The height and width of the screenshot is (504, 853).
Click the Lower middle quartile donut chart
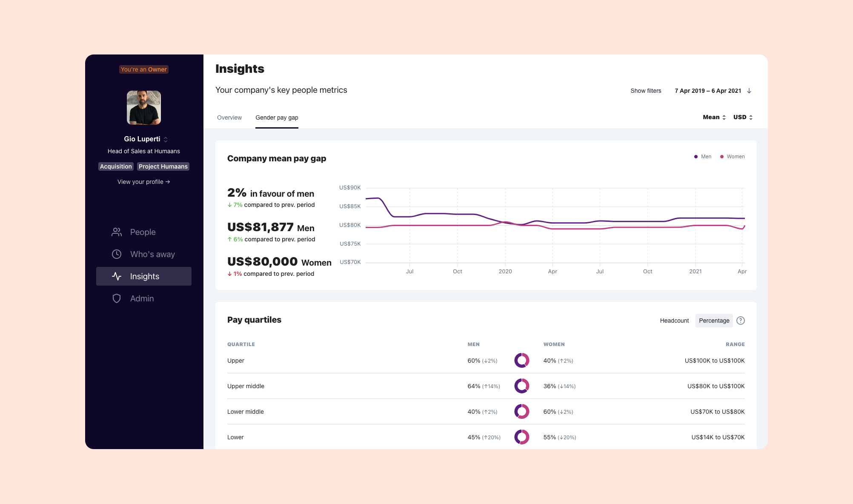(x=521, y=412)
